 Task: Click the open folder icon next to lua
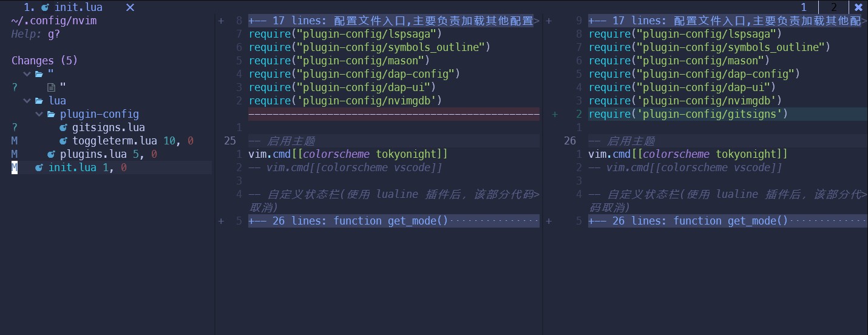[39, 101]
